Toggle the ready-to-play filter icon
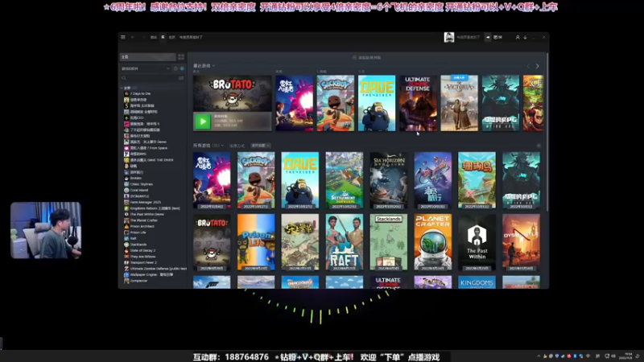 pos(183,68)
